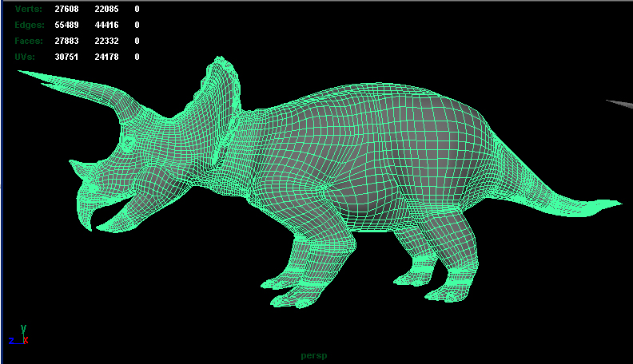Click the Verts label in heads-up display
Image resolution: width=633 pixels, height=364 pixels.
[28, 9]
